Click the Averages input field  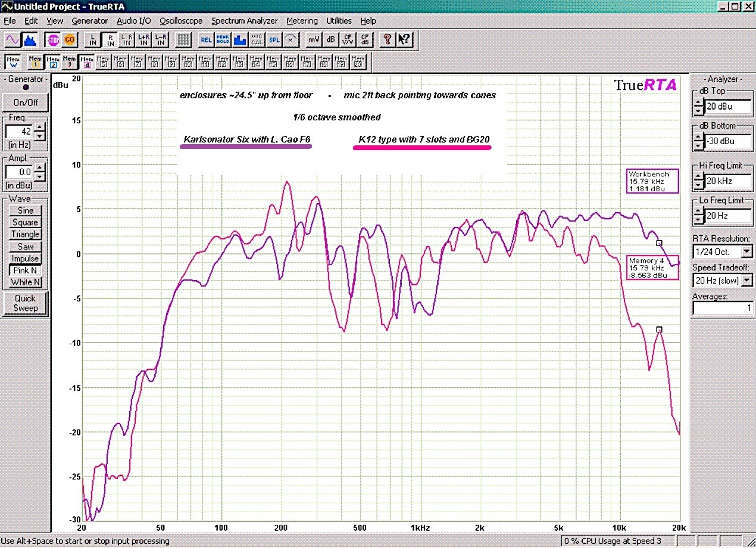tap(722, 308)
